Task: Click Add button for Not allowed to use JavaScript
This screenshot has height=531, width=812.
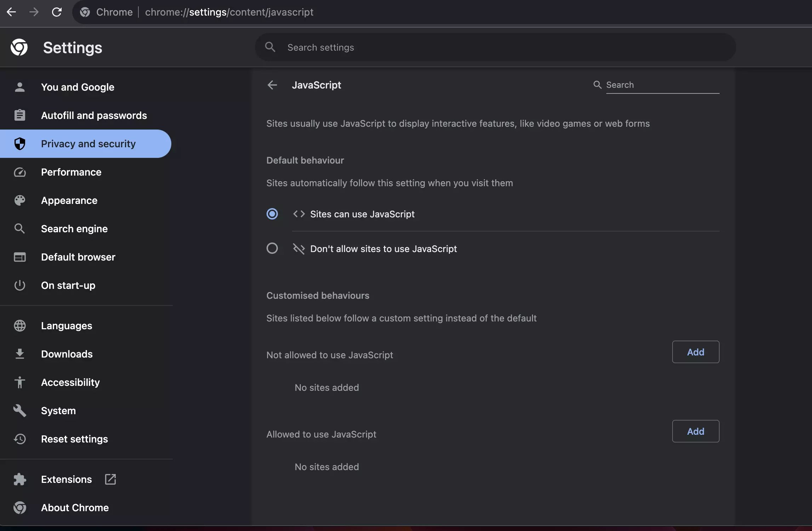Action: click(x=695, y=352)
